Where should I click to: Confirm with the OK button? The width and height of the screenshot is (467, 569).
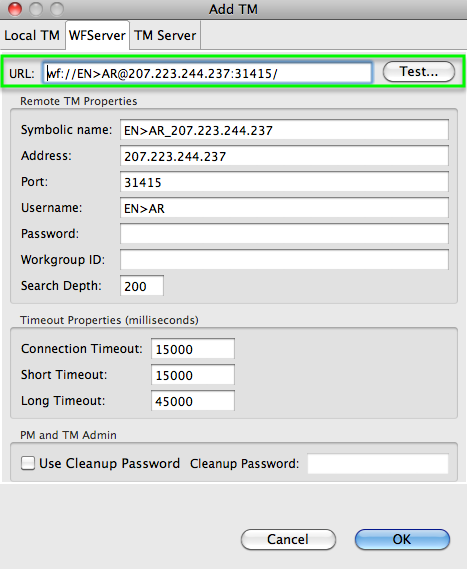click(x=402, y=539)
